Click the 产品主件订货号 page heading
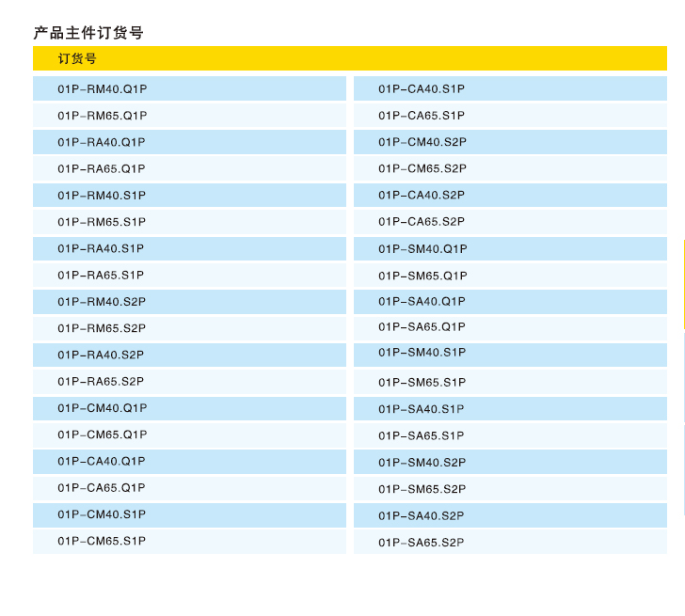Screen dimensions: 685x616 (x=88, y=33)
